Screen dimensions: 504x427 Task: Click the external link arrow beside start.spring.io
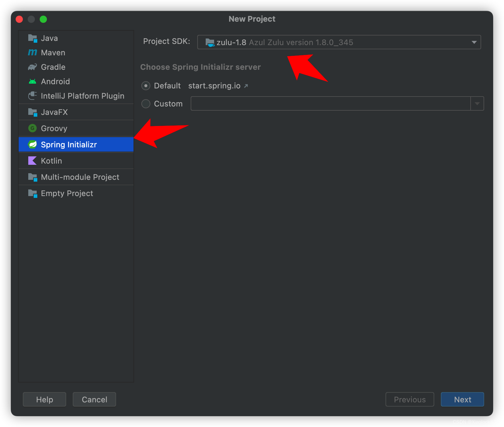tap(246, 86)
